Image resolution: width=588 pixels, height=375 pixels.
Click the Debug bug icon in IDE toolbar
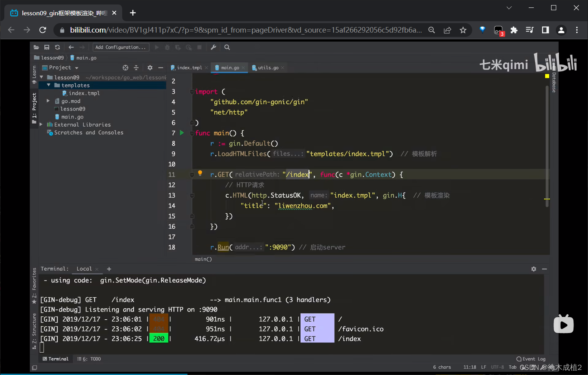(167, 47)
